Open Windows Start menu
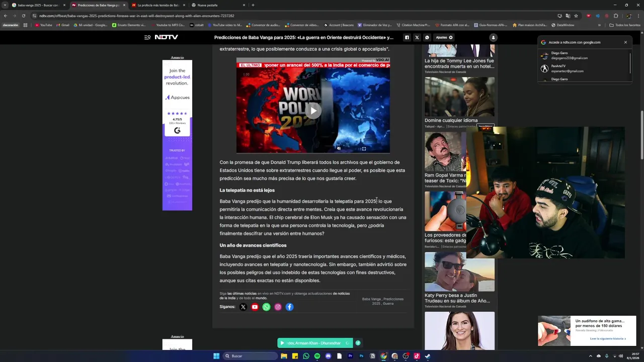This screenshot has width=644, height=362. (216, 356)
